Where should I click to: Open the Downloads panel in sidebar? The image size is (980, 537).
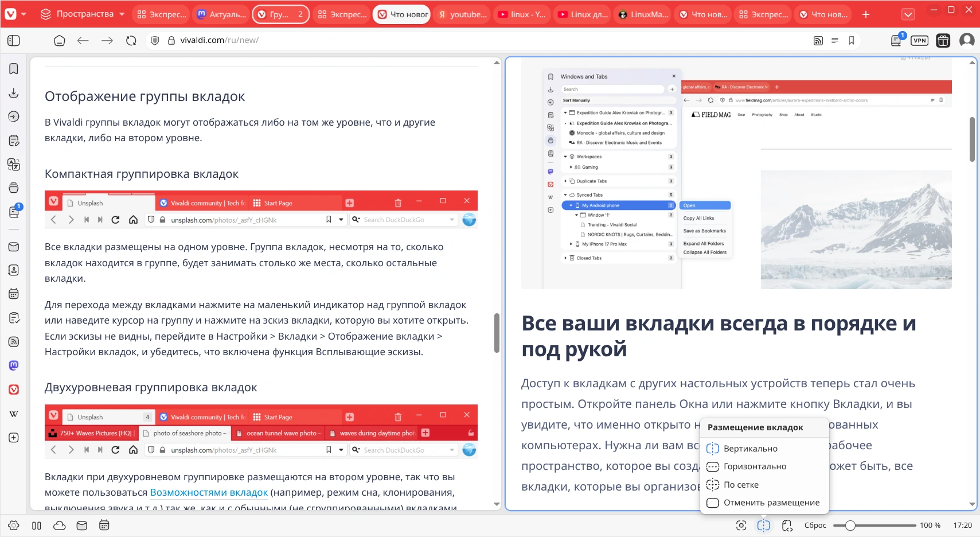point(13,92)
